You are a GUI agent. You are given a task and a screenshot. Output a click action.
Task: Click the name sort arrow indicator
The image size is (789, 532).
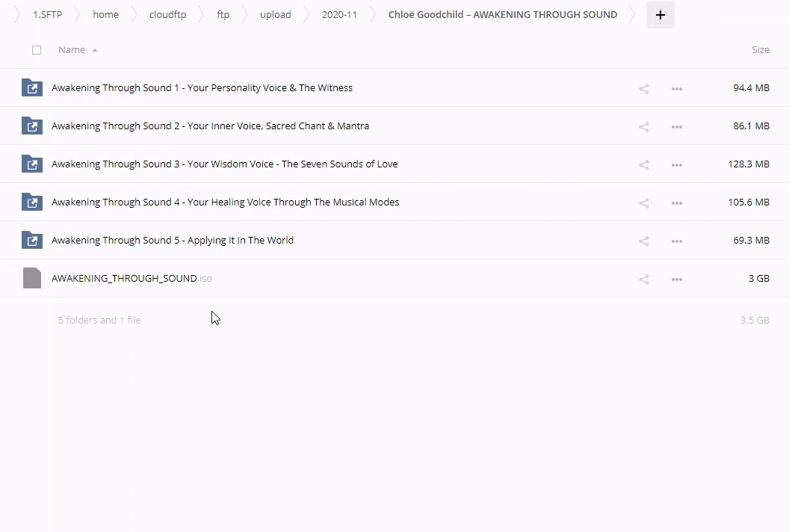click(x=95, y=50)
